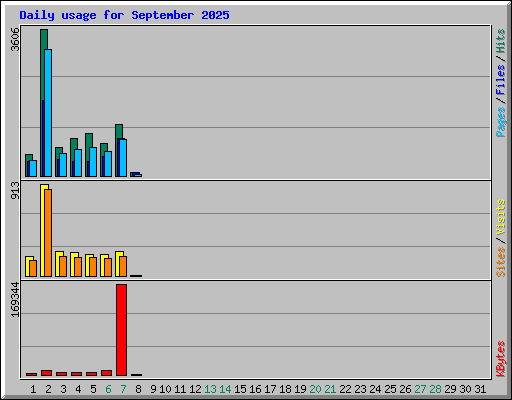Screen dimensions: 512x400
Task: Click green weekend day label 28
Action: click(x=435, y=389)
